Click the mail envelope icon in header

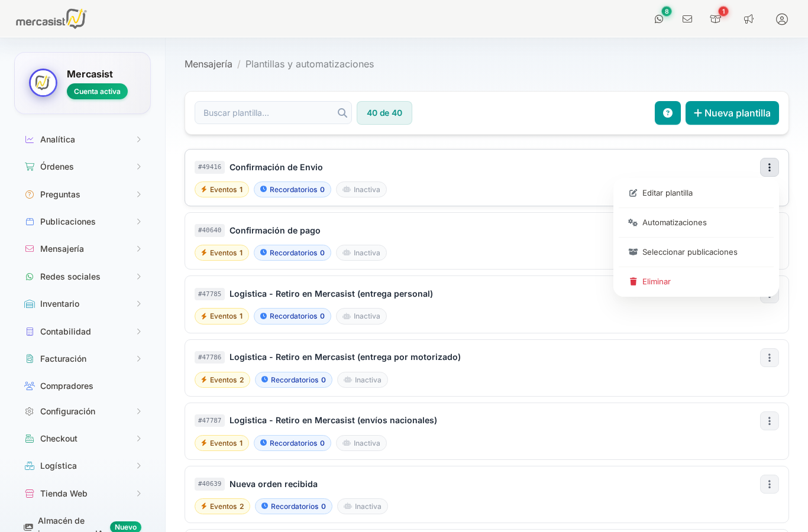pos(687,19)
